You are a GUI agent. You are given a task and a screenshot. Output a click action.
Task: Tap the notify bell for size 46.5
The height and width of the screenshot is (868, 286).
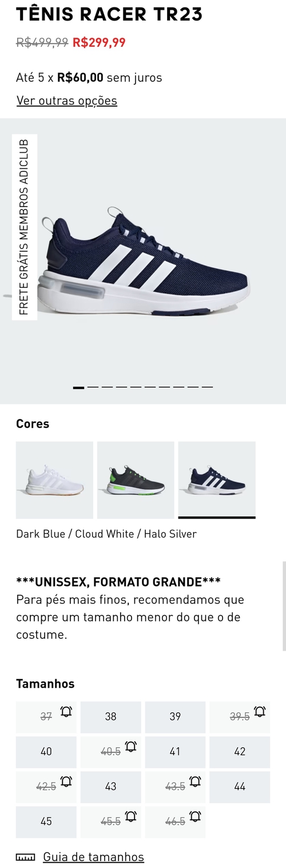click(x=195, y=817)
